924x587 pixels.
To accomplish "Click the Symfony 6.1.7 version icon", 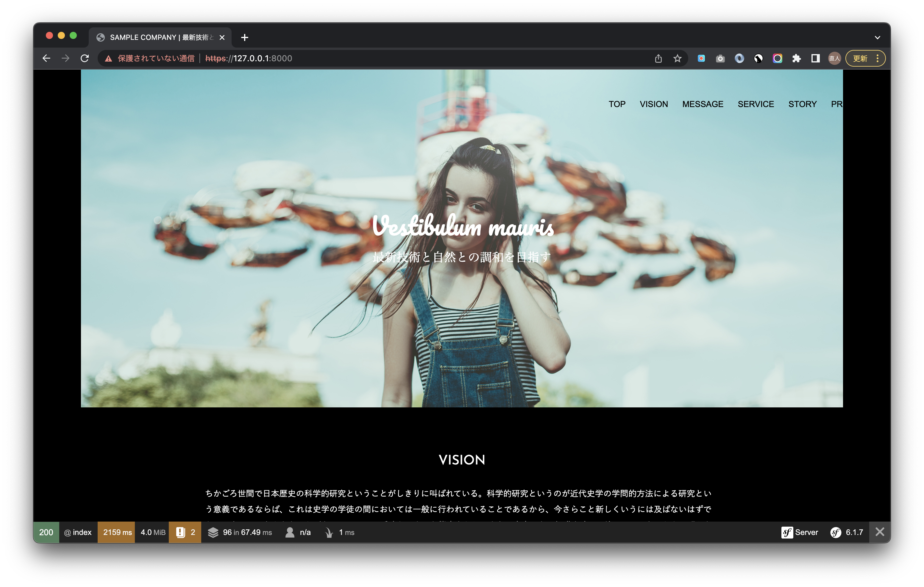I will point(836,532).
